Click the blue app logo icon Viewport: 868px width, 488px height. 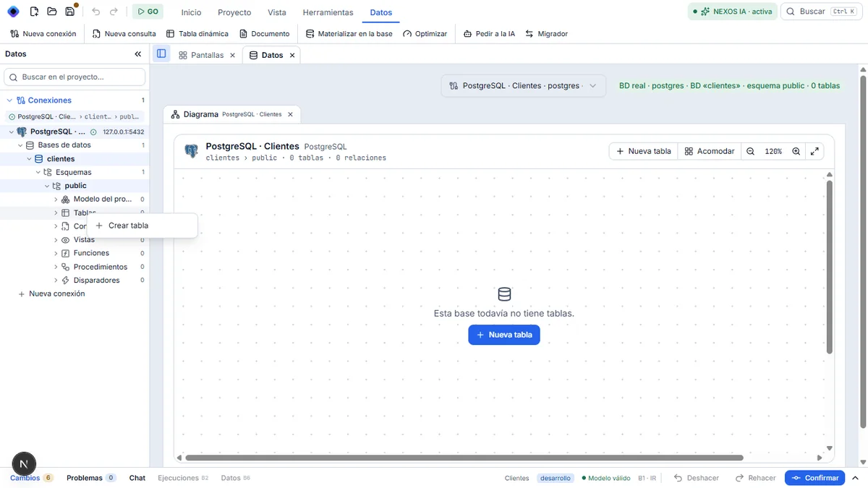tap(13, 12)
